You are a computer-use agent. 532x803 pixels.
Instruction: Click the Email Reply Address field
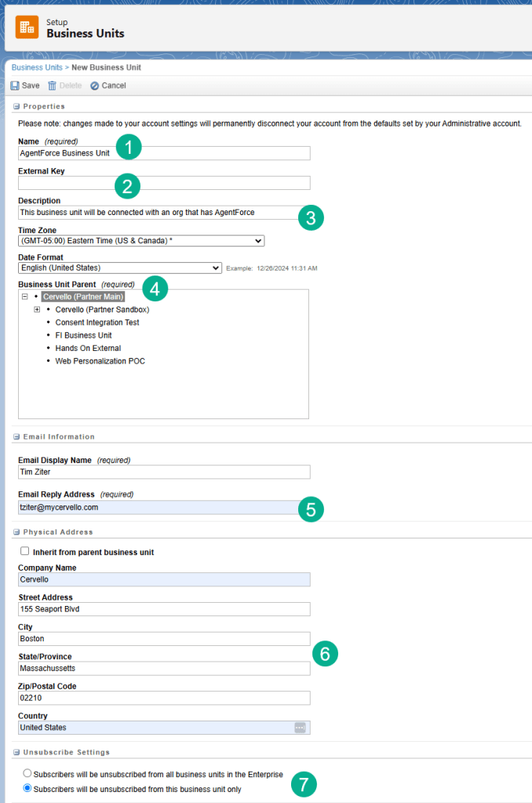click(x=157, y=507)
